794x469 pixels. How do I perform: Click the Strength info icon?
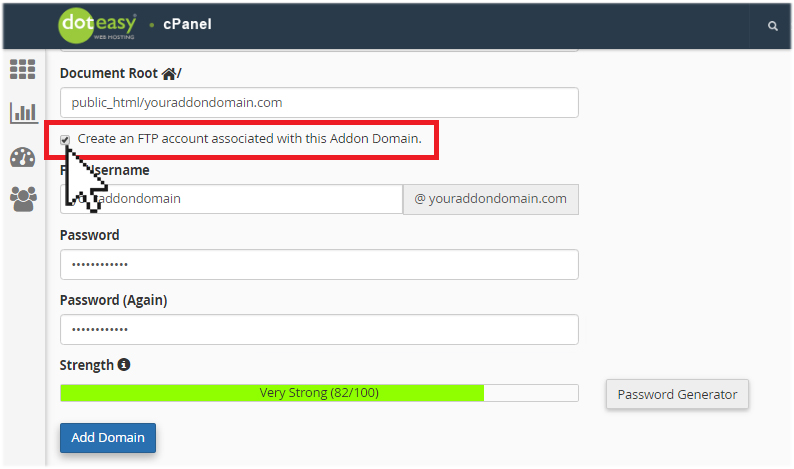[124, 364]
